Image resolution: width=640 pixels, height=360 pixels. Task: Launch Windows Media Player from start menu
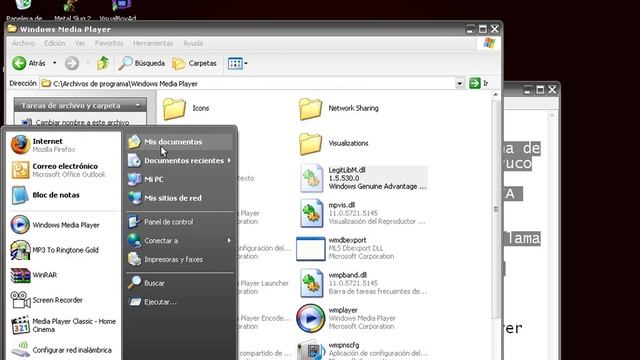(63, 225)
